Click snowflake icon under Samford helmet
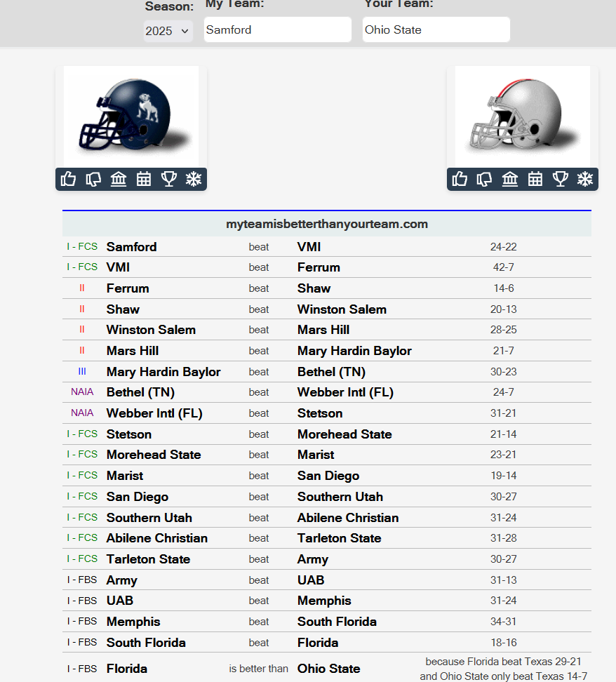Image resolution: width=616 pixels, height=682 pixels. tap(194, 179)
